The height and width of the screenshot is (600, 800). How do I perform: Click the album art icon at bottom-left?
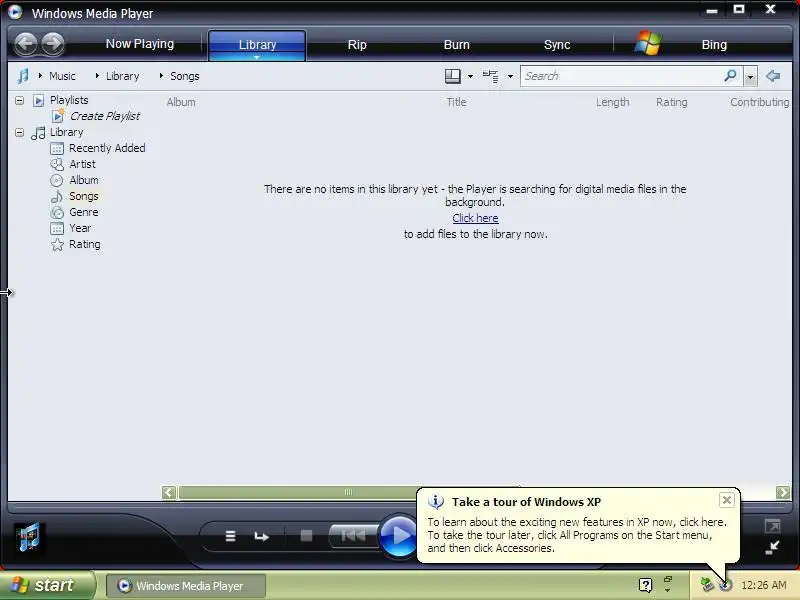(29, 537)
